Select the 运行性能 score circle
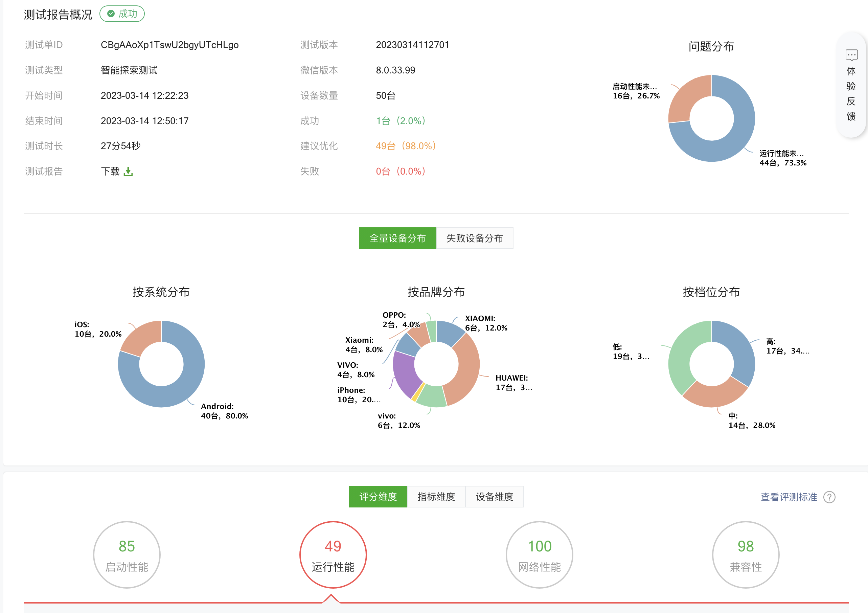The image size is (868, 613). pos(333,555)
